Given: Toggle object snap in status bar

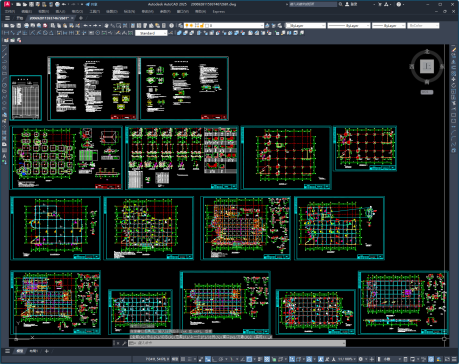Looking at the screenshot, I should [249, 359].
